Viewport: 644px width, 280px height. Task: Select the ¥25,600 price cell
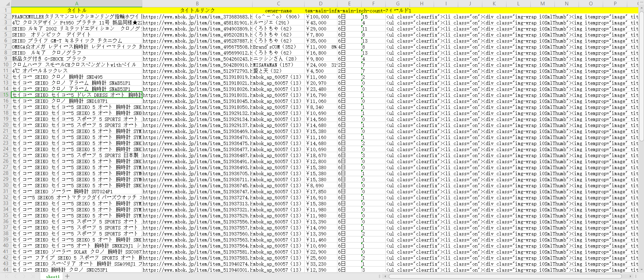(x=321, y=258)
